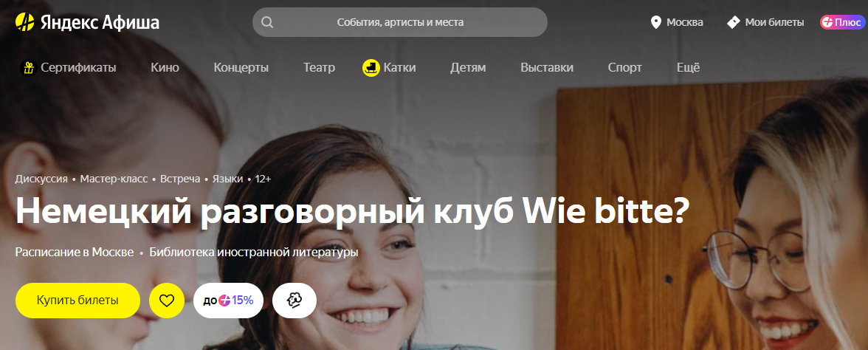The image size is (868, 350).
Task: Click the location pin icon beside Москва
Action: click(x=656, y=22)
